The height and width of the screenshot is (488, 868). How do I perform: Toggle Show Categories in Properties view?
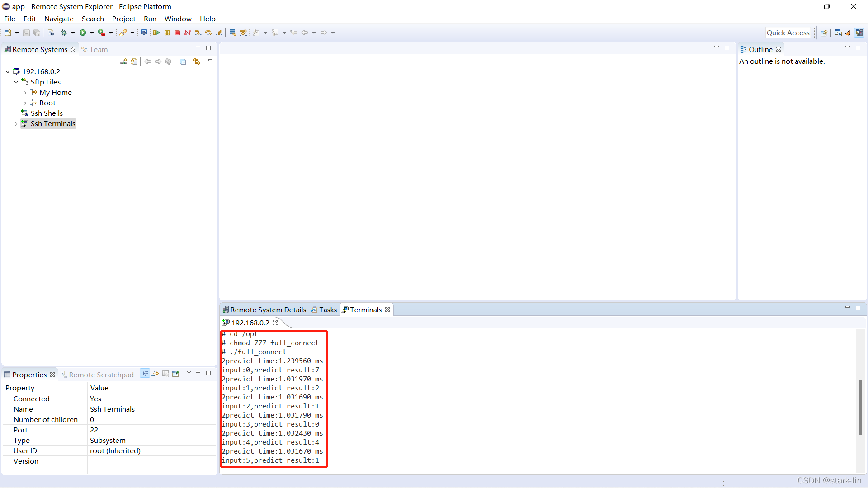click(x=145, y=374)
